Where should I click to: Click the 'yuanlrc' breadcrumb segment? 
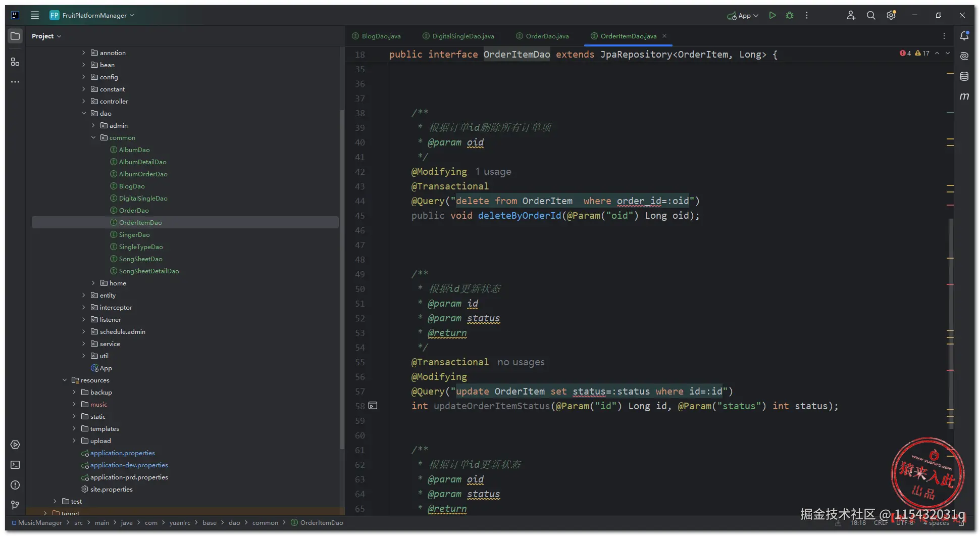click(x=180, y=522)
